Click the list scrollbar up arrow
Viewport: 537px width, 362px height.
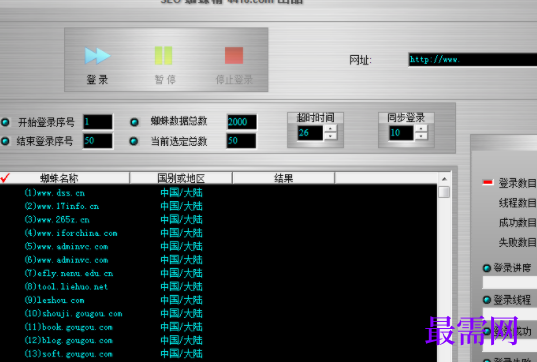(x=444, y=179)
